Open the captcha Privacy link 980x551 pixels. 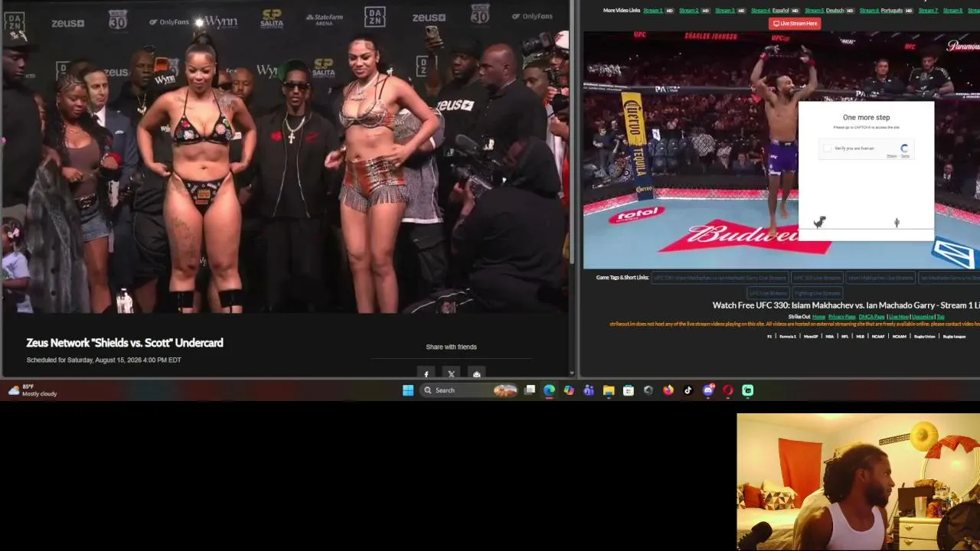click(891, 156)
